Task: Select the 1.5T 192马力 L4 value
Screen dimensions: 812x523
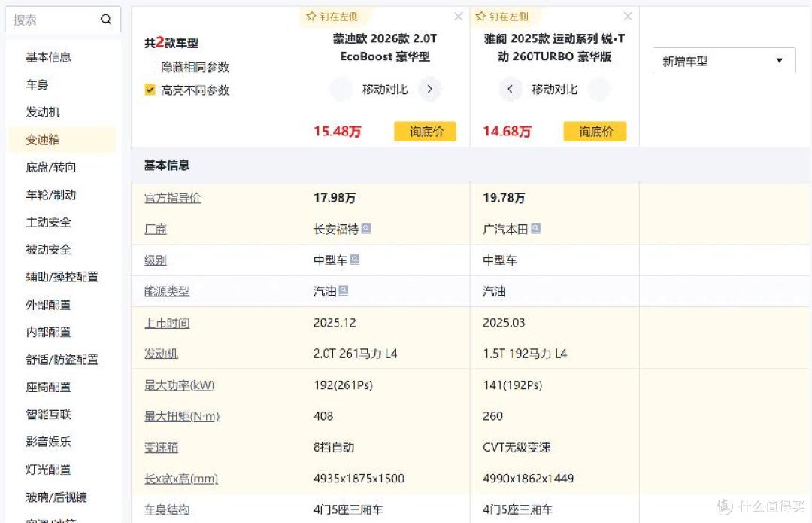Action: [525, 354]
